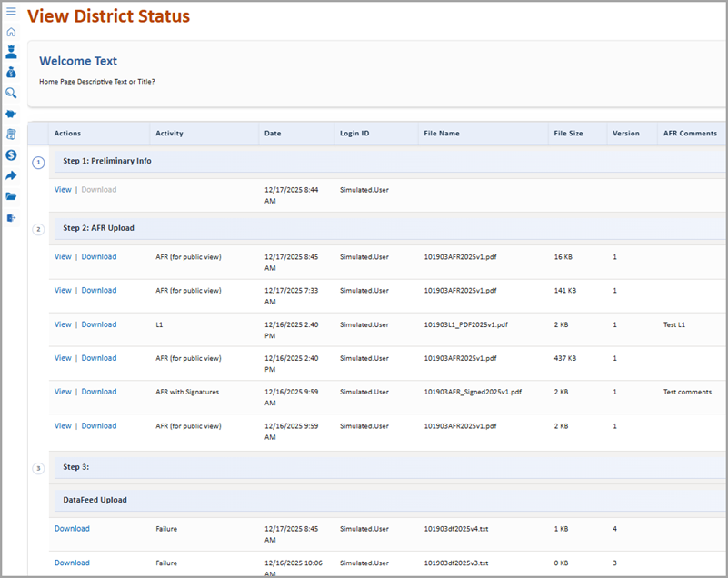The image size is (728, 578).
Task: Download the L1 activity file
Action: pyautogui.click(x=99, y=324)
